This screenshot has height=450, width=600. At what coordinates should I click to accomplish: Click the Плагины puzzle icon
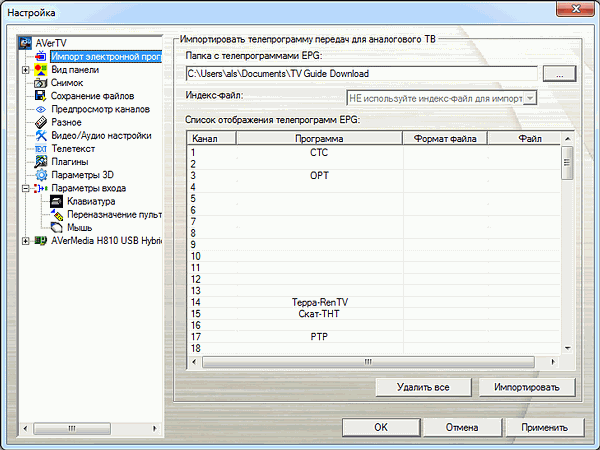tap(41, 162)
